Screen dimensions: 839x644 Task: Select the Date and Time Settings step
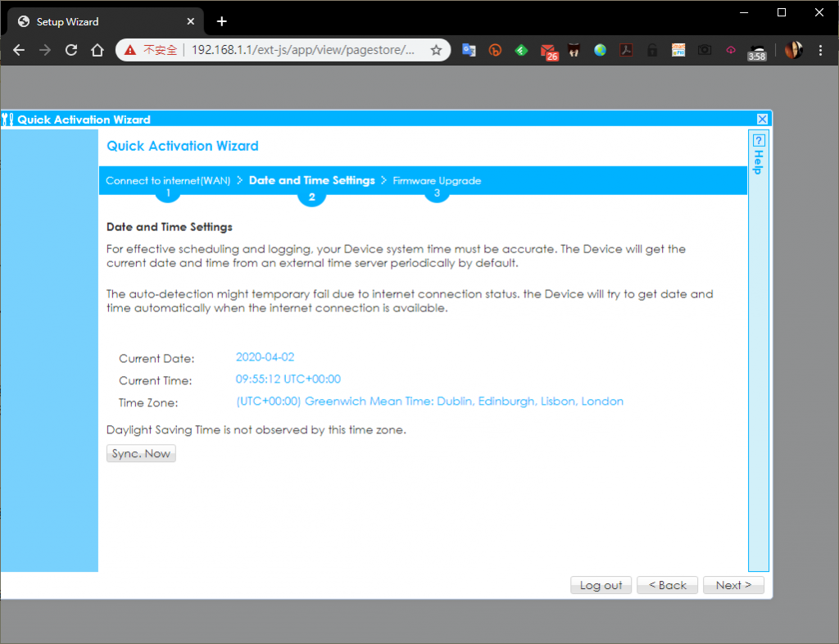[x=312, y=181]
